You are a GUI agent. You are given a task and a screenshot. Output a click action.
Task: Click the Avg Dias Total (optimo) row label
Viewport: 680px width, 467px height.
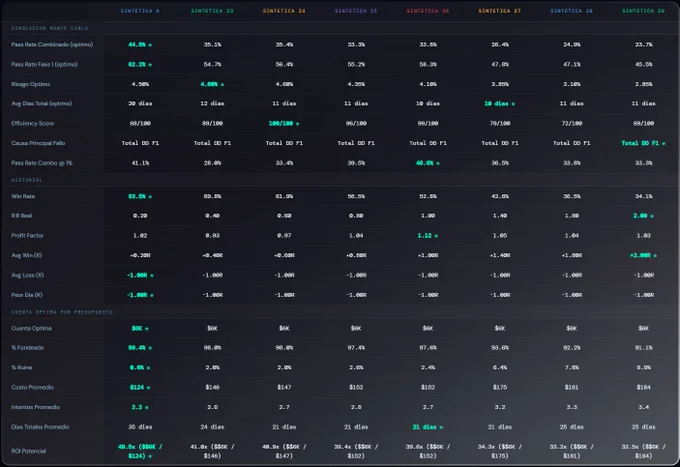[x=42, y=104]
